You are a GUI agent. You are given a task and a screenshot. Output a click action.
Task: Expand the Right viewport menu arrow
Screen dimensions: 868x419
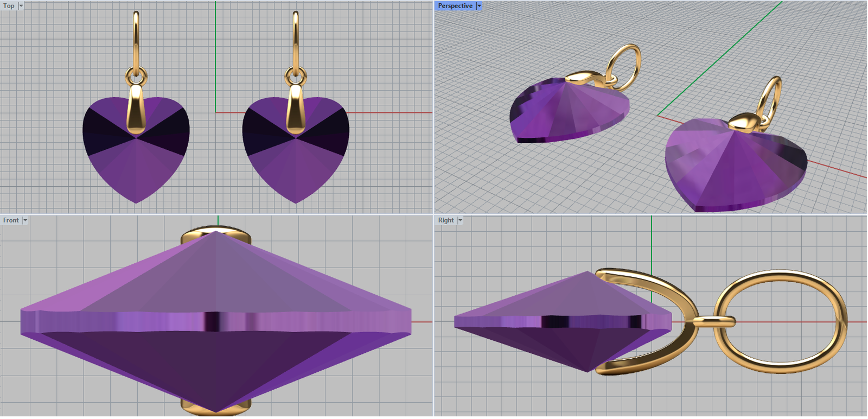460,220
